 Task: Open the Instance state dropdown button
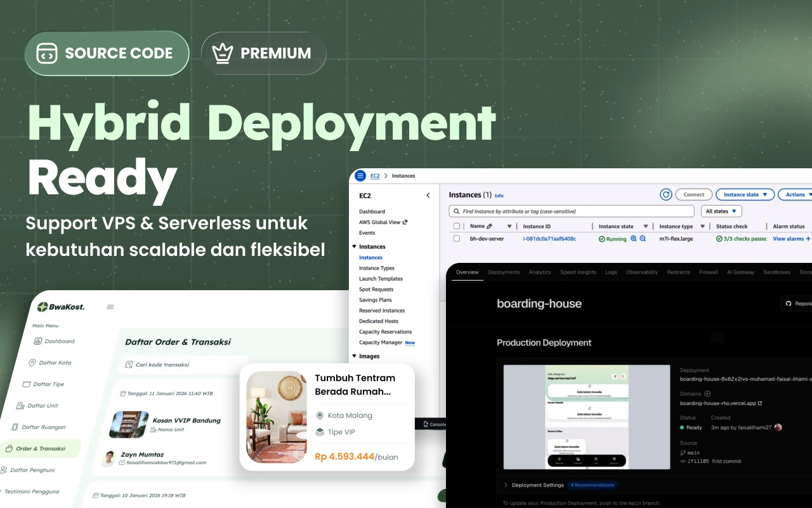[745, 195]
